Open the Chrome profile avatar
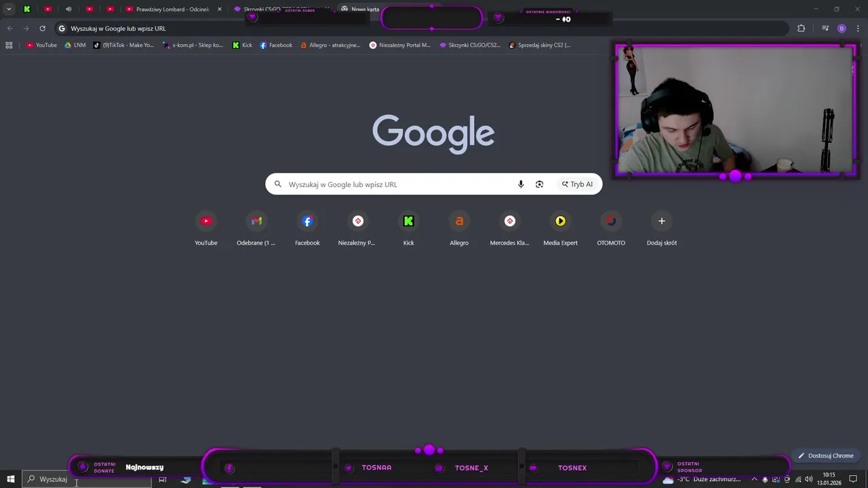This screenshot has height=488, width=868. (x=842, y=28)
